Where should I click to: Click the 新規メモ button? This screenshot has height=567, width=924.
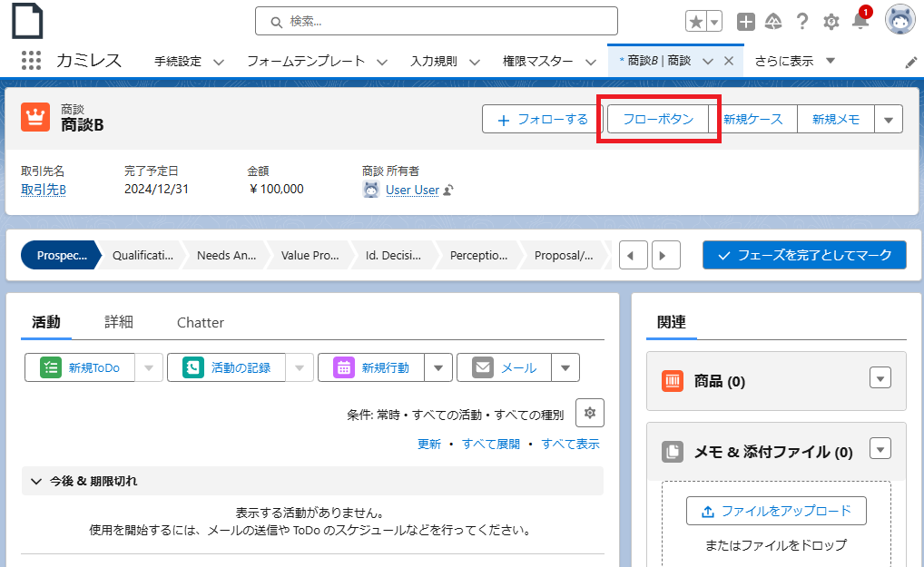pos(836,120)
